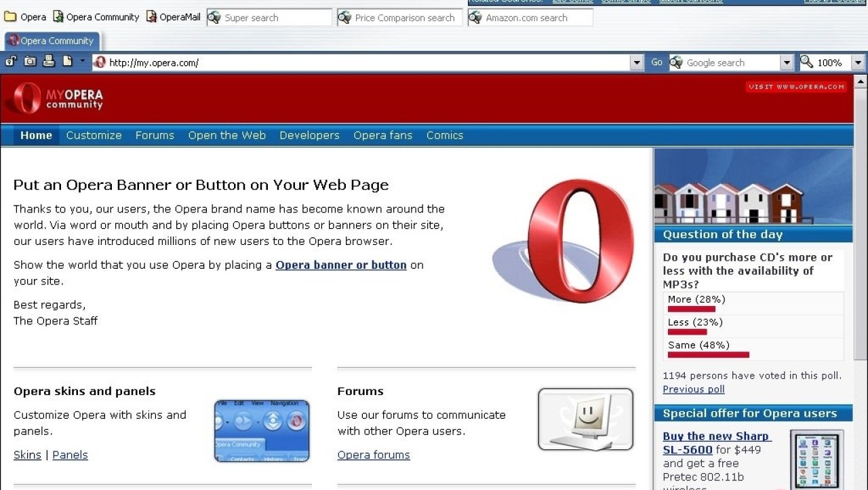Select the Home navigation tab
868x490 pixels.
click(36, 135)
